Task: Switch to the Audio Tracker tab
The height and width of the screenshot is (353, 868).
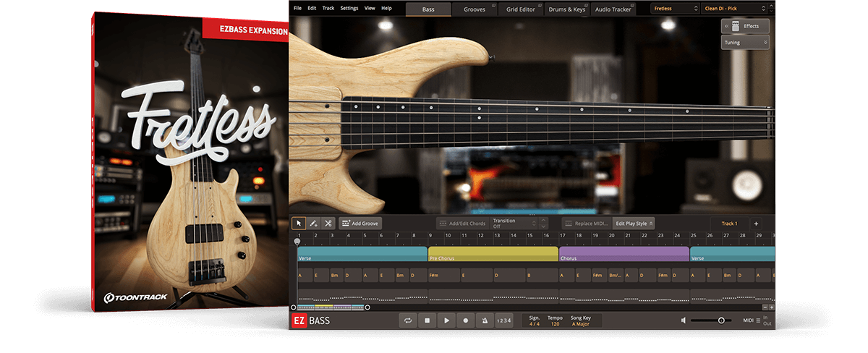Action: (613, 9)
